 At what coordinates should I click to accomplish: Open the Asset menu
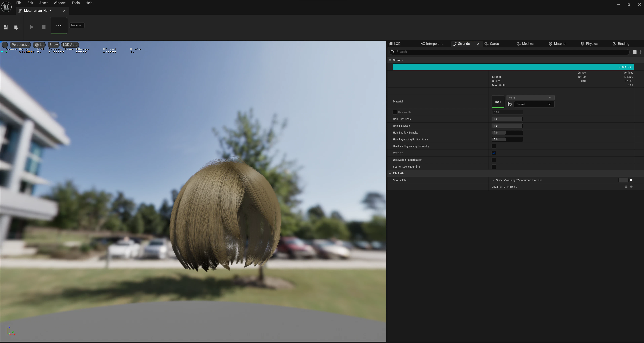(x=44, y=3)
